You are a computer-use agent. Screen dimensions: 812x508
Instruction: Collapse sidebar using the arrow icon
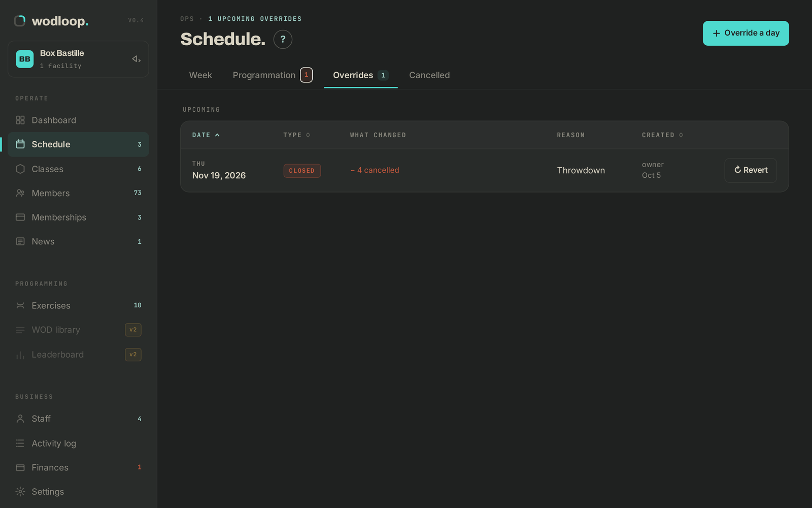(x=136, y=59)
